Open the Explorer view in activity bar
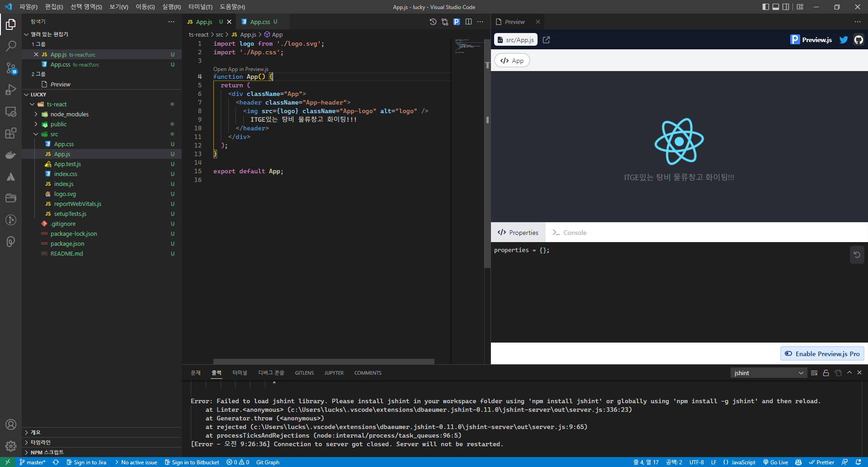 pyautogui.click(x=11, y=24)
